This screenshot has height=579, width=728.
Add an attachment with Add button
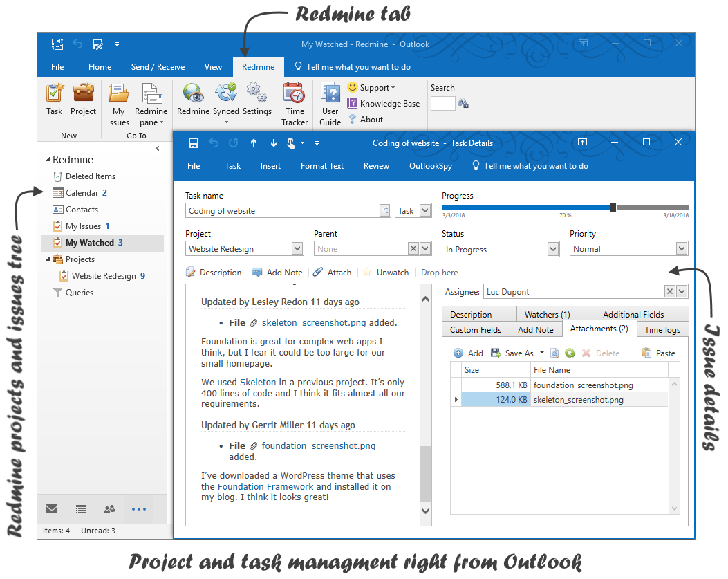(x=469, y=353)
